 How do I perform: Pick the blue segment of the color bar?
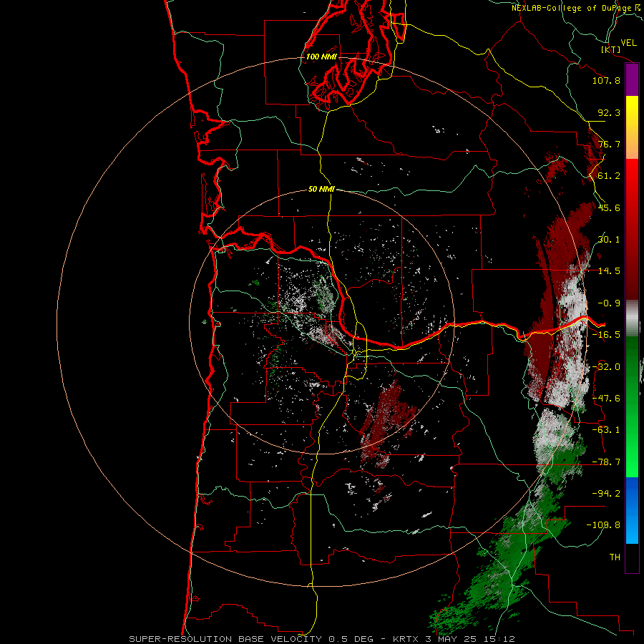(x=632, y=510)
